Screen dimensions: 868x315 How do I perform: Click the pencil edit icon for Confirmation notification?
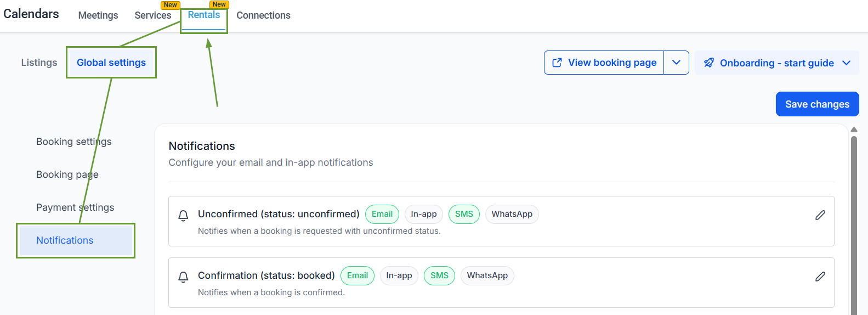pos(820,277)
